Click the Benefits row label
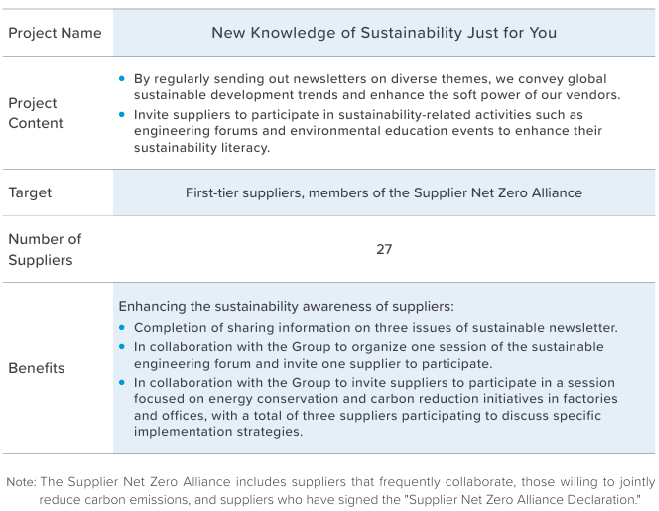Viewport: 659px width, 511px height. (x=37, y=368)
